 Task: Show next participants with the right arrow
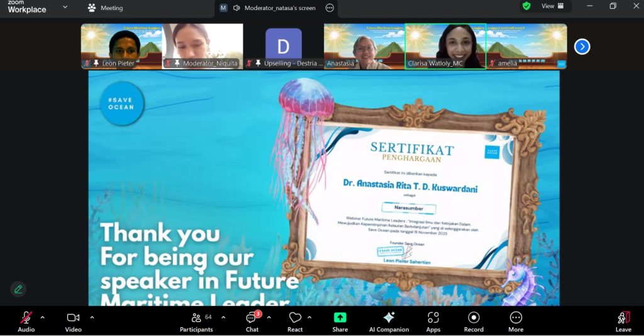click(x=582, y=47)
